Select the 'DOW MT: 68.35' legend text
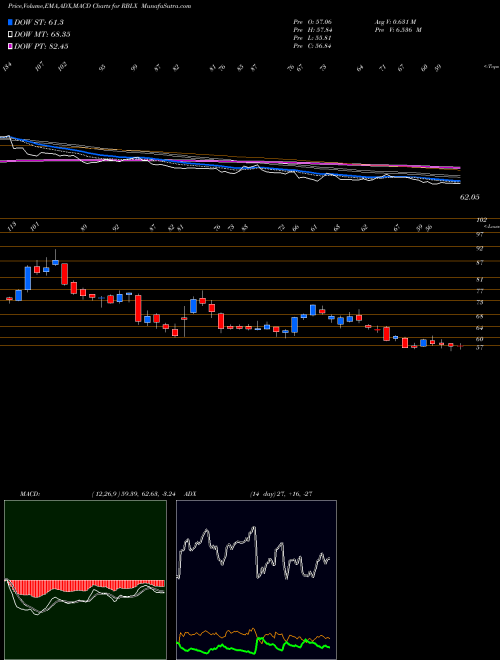Image resolution: width=500 pixels, height=660 pixels. (42, 35)
